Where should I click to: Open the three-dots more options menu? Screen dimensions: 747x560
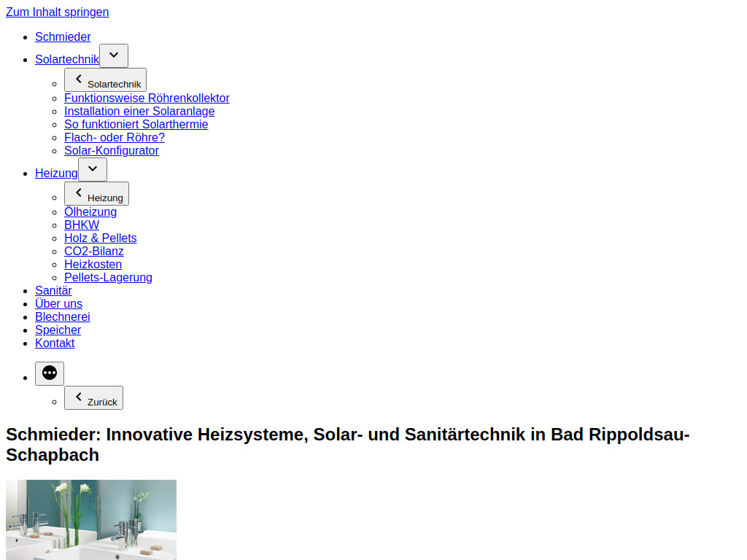(x=49, y=373)
